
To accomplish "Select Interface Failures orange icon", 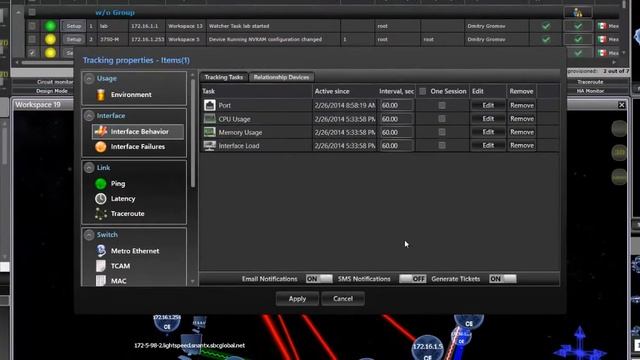I will pos(101,147).
